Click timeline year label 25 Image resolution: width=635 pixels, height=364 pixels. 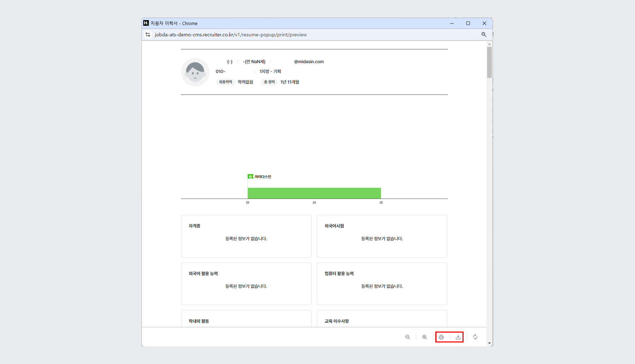coord(381,202)
